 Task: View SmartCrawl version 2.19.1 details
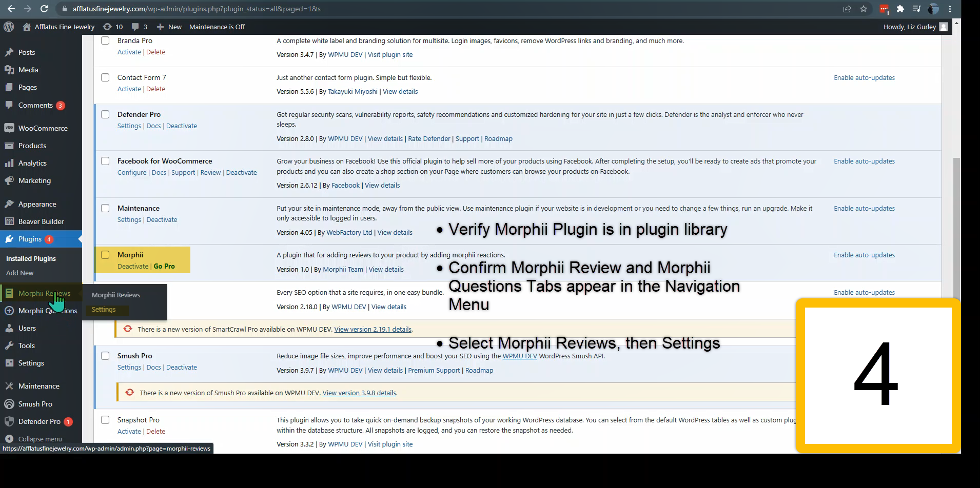pos(373,330)
